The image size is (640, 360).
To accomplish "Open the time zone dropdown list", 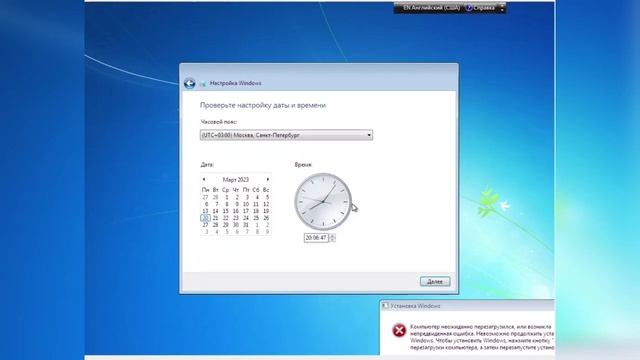I will pyautogui.click(x=286, y=135).
